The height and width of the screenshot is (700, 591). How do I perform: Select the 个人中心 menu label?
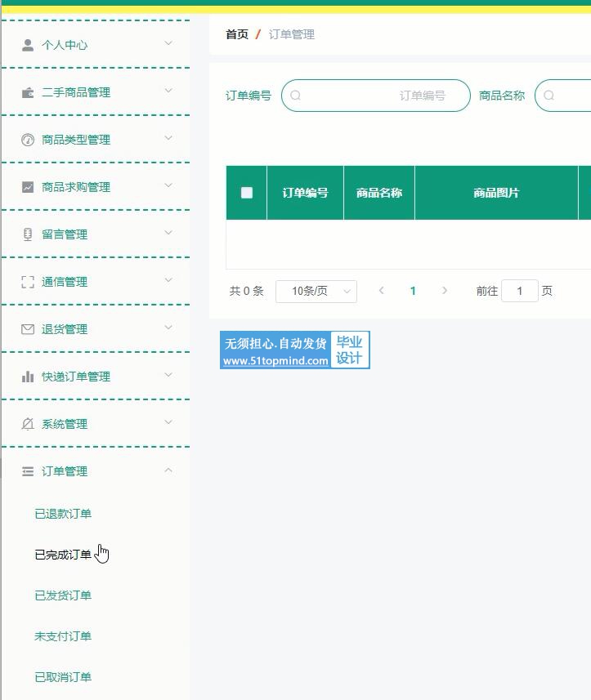65,45
